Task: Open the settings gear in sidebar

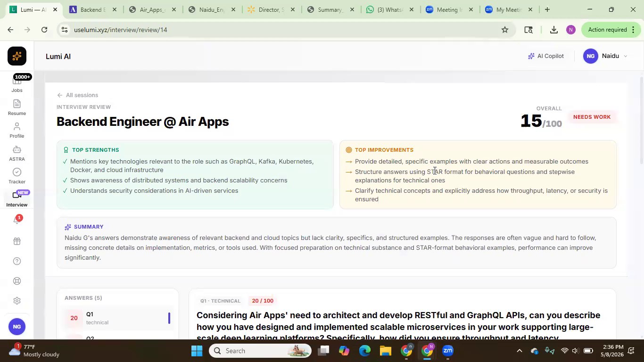Action: tap(17, 301)
